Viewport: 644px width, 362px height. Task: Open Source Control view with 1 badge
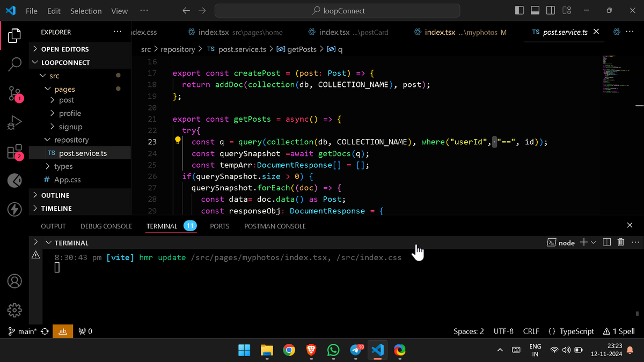14,94
